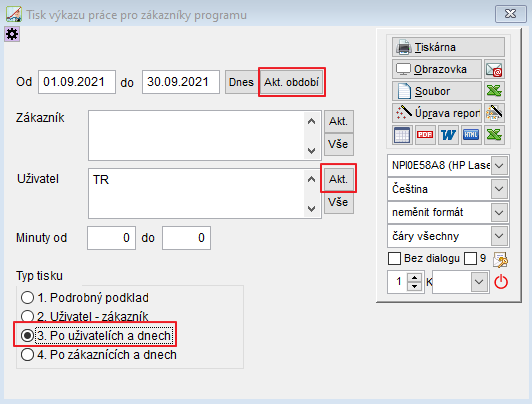The width and height of the screenshot is (532, 404).
Task: Click the Obrazovka preview button
Action: 437,69
